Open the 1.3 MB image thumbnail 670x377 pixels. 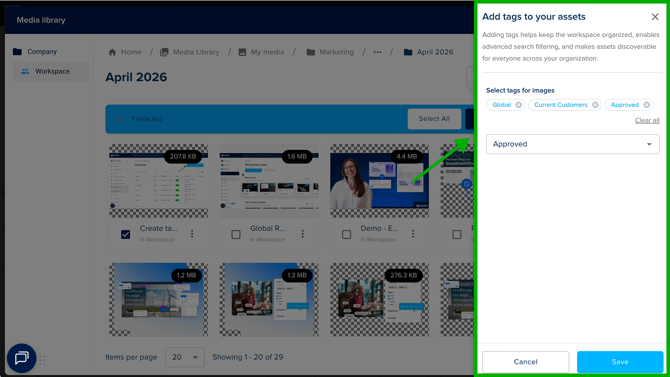point(269,299)
